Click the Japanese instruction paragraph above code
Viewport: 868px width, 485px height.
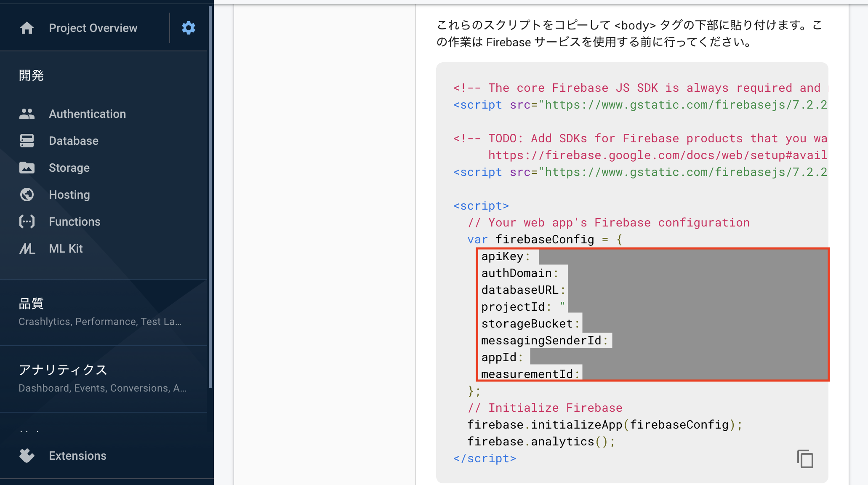pyautogui.click(x=629, y=34)
